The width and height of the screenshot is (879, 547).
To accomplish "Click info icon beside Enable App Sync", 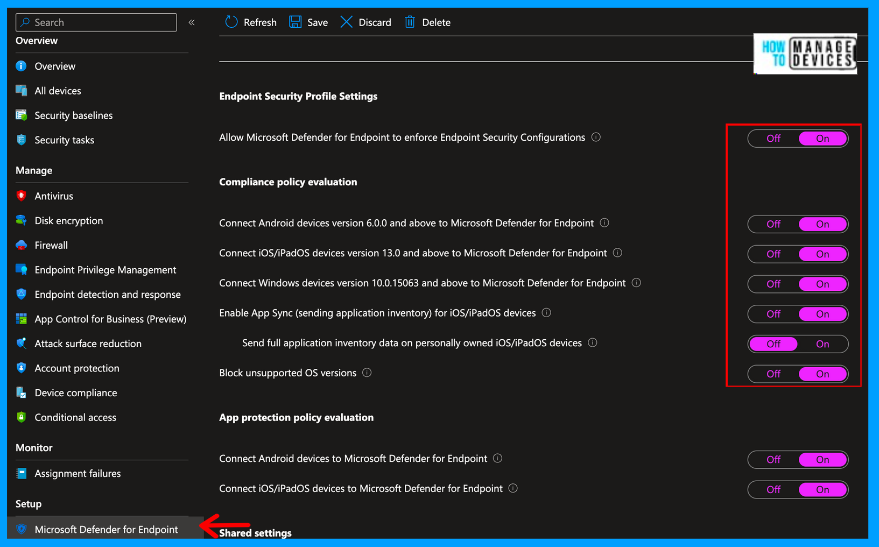I will [547, 313].
